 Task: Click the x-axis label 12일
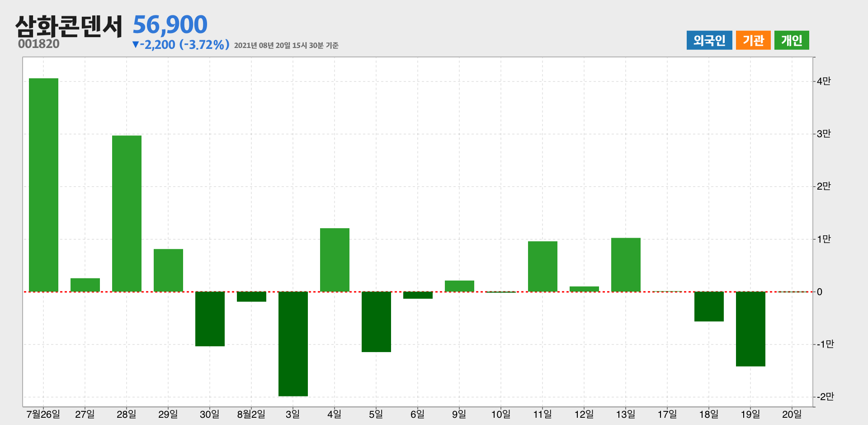[x=584, y=414]
